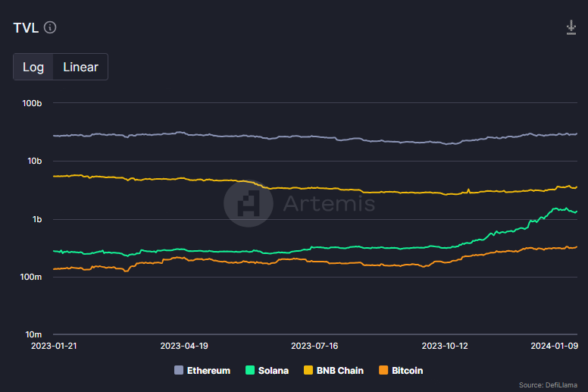Toggle the Bitcoin series in legend
The height and width of the screenshot is (392, 588).
click(401, 371)
